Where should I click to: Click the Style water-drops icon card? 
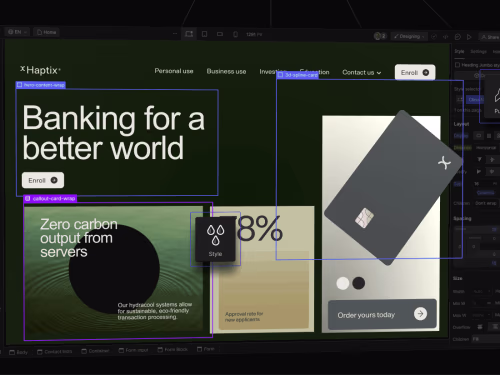[x=215, y=239]
